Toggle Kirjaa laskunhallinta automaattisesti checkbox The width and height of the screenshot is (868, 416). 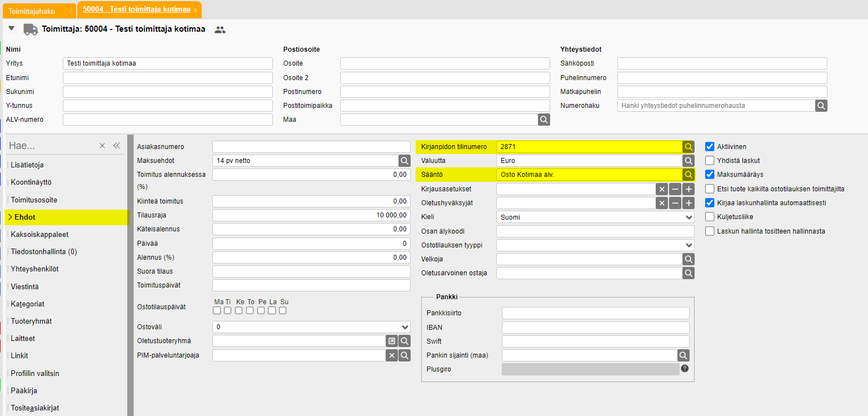coord(710,203)
